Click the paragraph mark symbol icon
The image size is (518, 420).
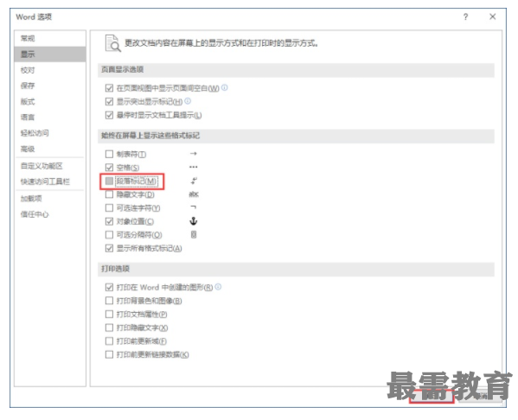click(x=194, y=181)
